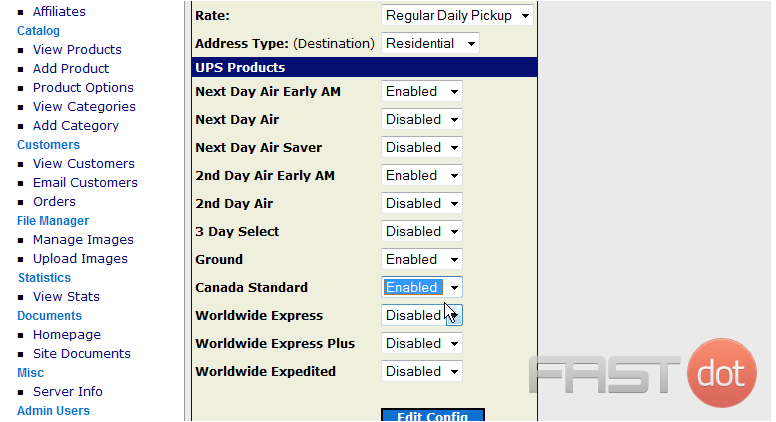Viewport: 776px width, 422px height.
Task: Open View Customers page
Action: click(x=84, y=163)
